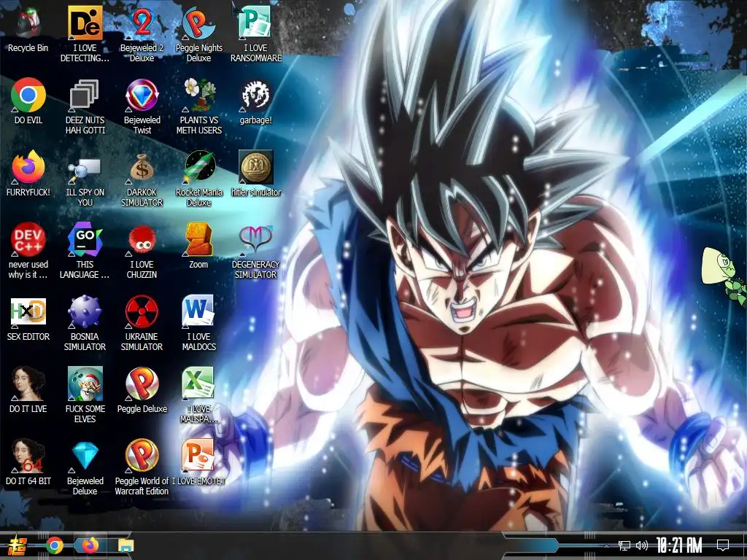The width and height of the screenshot is (747, 560).
Task: Expand the hidden system tray icons
Action: (x=606, y=545)
